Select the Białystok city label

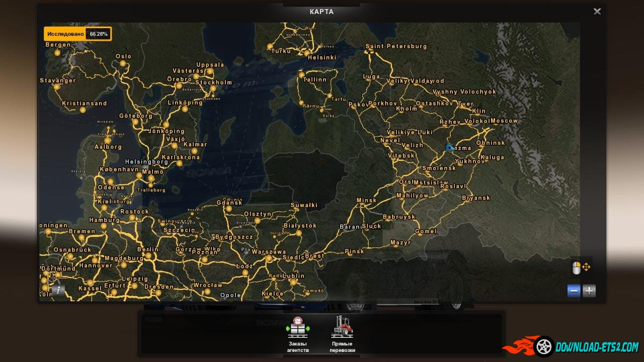[x=300, y=226]
